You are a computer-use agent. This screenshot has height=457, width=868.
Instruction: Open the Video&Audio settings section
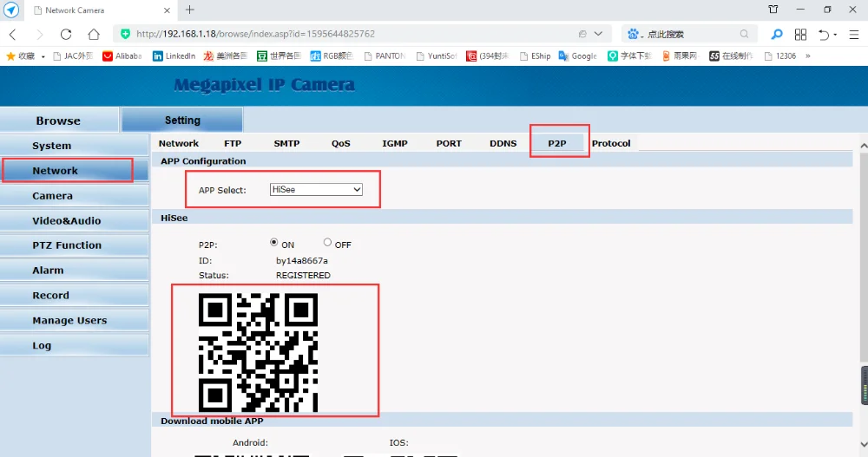[74, 220]
